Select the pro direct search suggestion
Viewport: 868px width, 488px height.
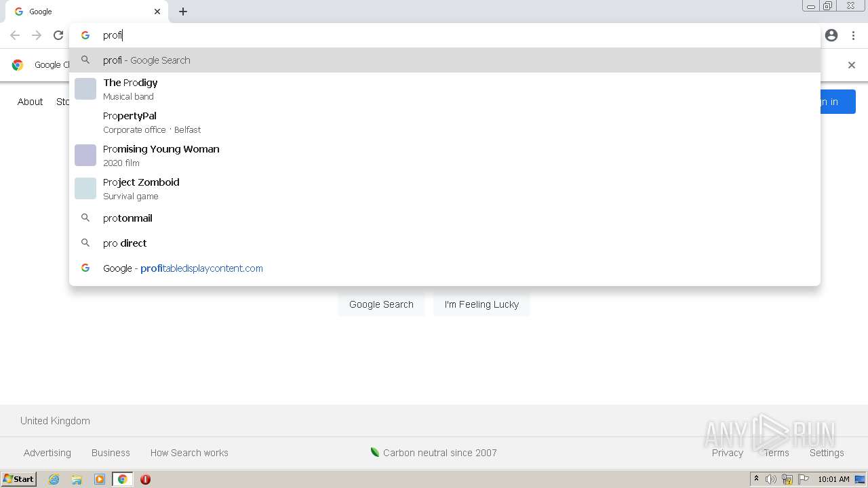click(445, 243)
